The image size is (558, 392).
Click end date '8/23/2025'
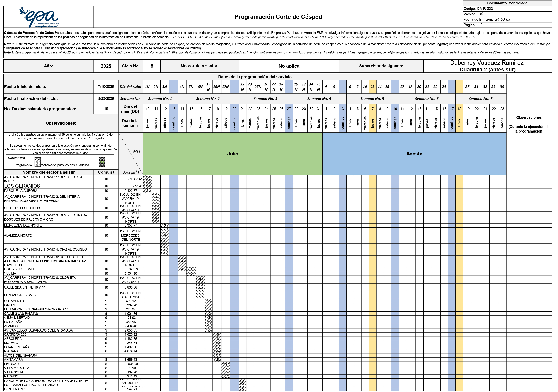click(106, 99)
